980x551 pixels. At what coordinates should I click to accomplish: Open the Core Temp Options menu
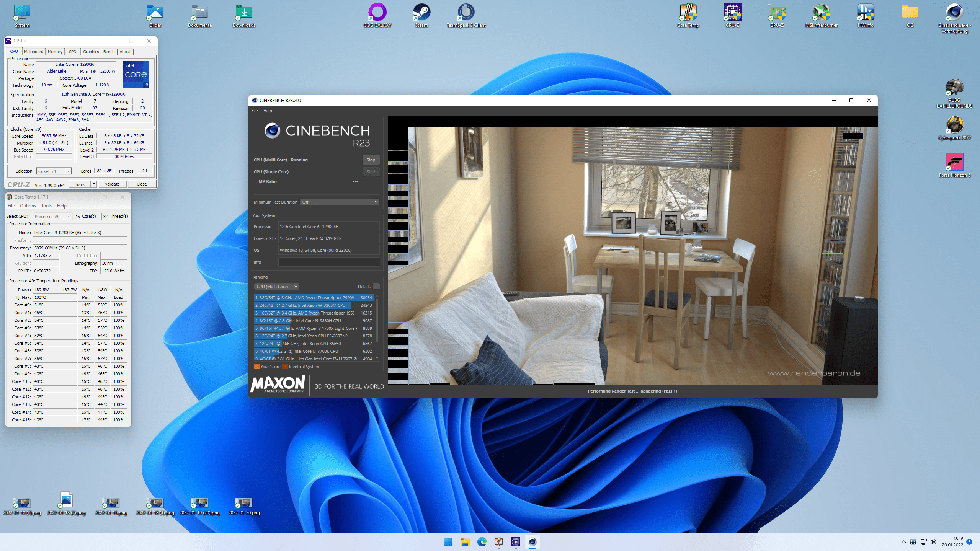click(28, 206)
